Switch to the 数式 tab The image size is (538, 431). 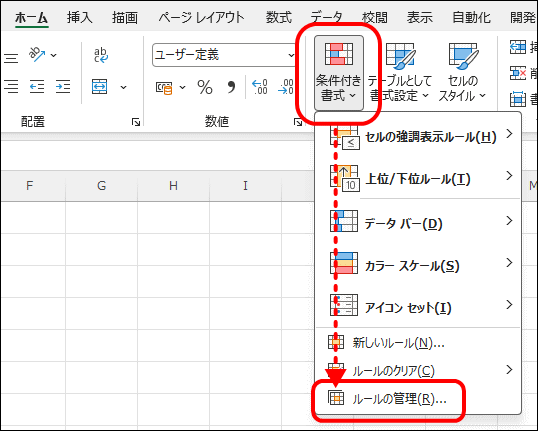click(279, 17)
